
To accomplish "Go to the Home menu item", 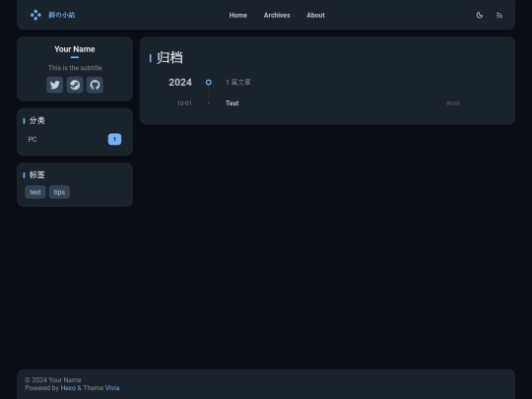I will (x=238, y=15).
